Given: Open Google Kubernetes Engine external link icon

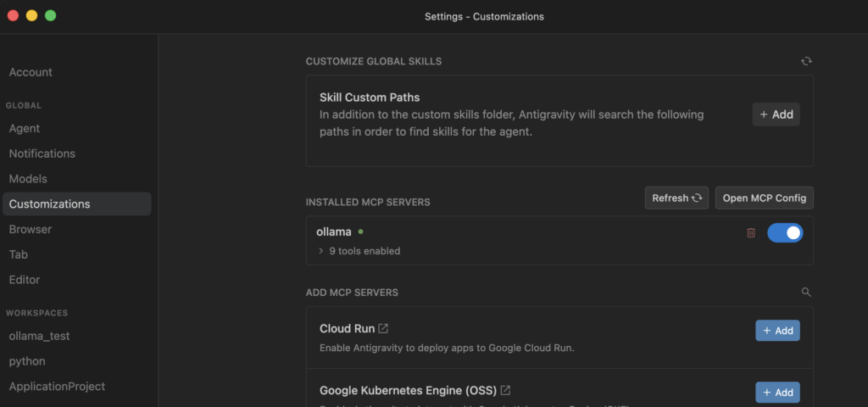Looking at the screenshot, I should [x=505, y=391].
